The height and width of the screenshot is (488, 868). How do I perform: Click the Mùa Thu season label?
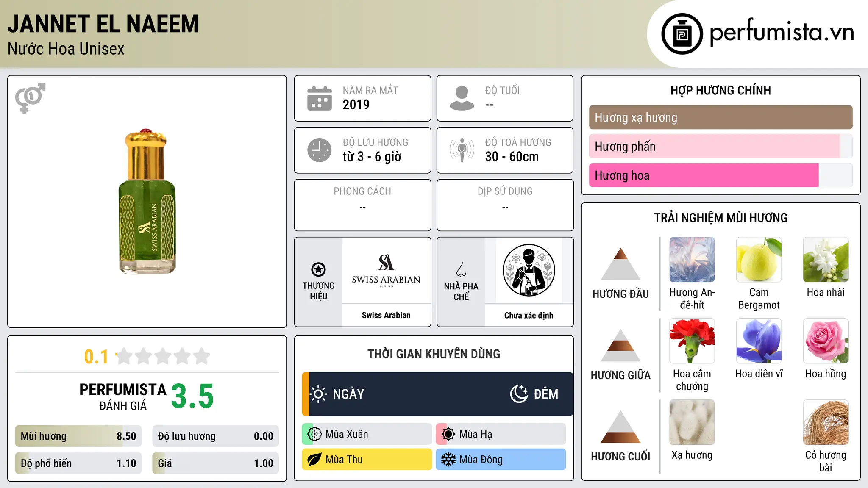point(344,460)
